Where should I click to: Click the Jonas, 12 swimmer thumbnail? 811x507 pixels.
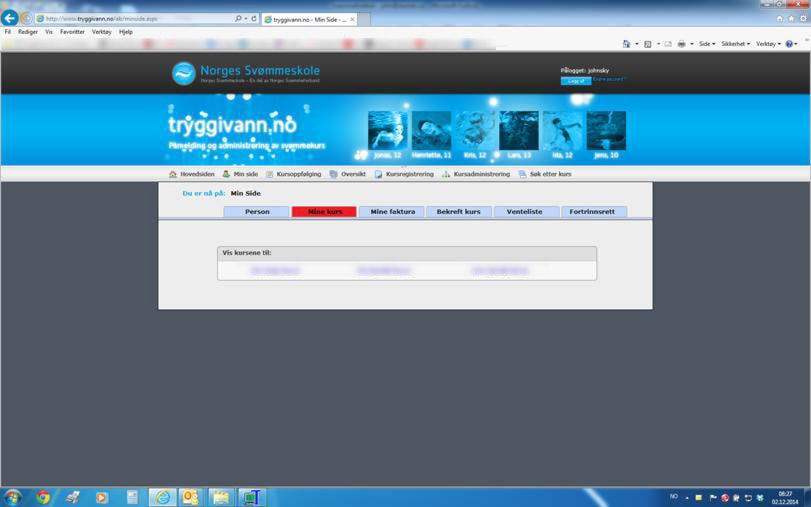pyautogui.click(x=387, y=130)
